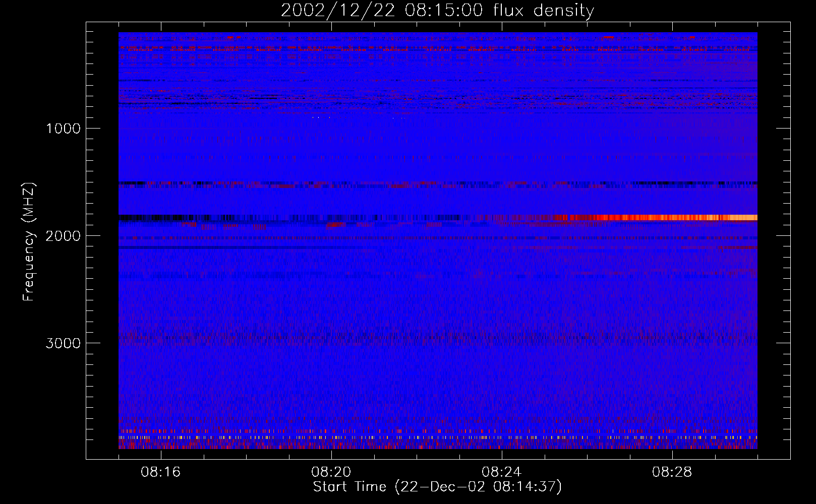Click the plot title '2002/12/22 08:15:00 flux density'
This screenshot has height=504, width=816.
coord(437,10)
